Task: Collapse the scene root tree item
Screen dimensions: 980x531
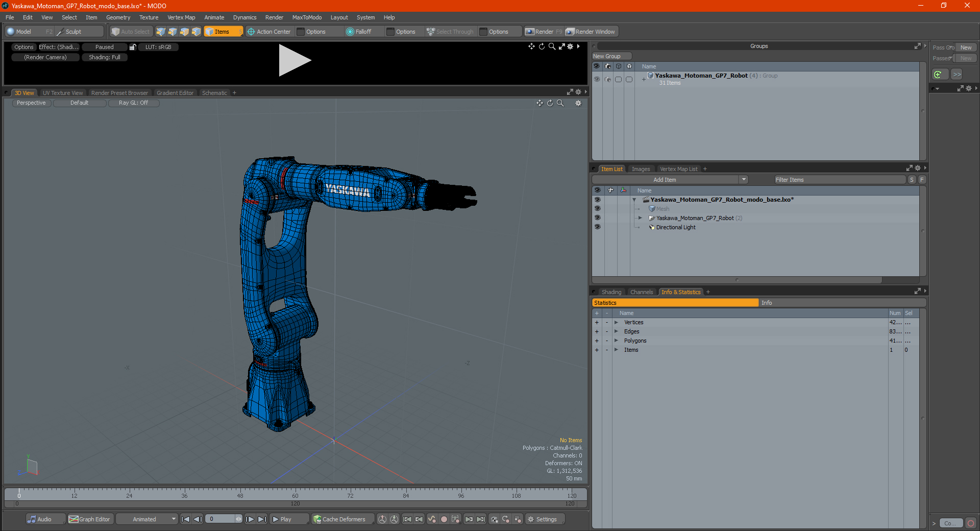Action: click(634, 200)
